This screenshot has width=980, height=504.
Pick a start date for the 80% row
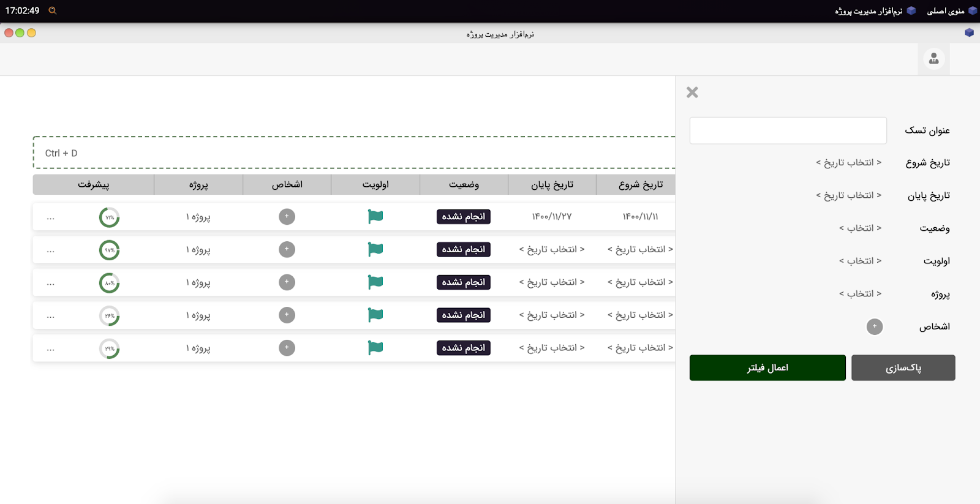[x=640, y=282]
